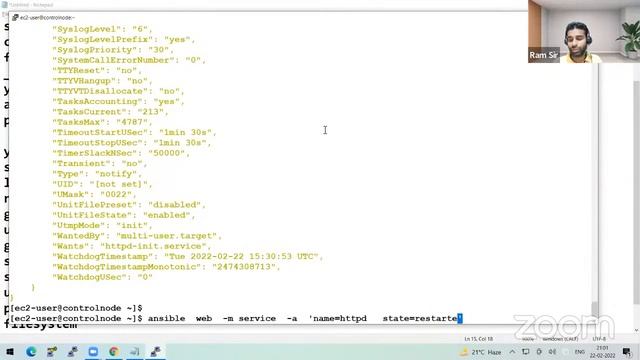This screenshot has width=640, height=360.
Task: Click the ENG language indicator
Action: click(x=579, y=352)
